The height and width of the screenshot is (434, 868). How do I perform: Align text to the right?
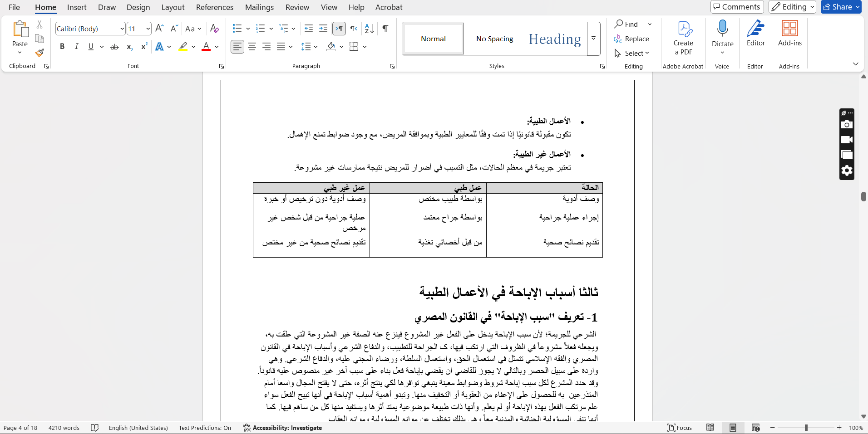[266, 47]
